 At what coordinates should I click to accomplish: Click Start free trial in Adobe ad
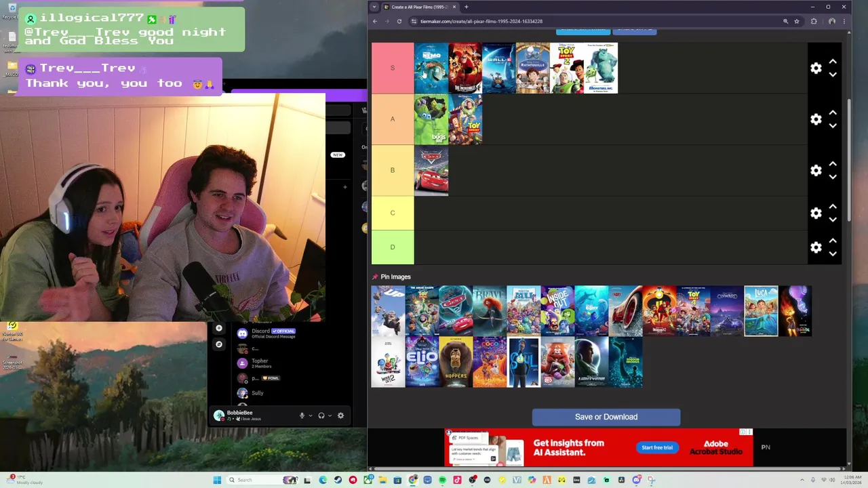tap(657, 447)
